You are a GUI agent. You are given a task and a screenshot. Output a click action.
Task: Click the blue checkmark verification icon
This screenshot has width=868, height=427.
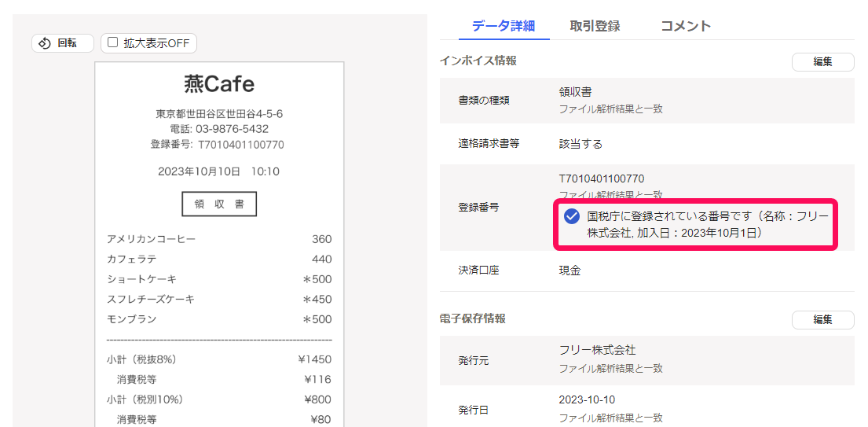(572, 216)
